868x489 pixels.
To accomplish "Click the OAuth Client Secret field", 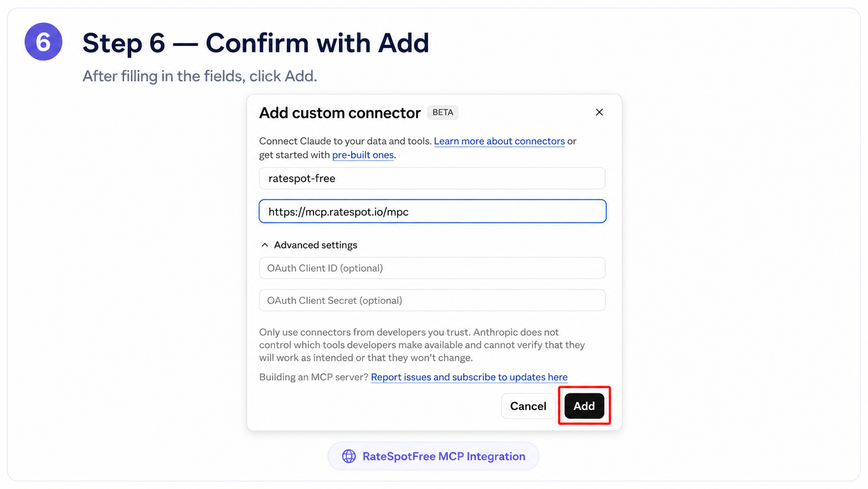I will (432, 300).
